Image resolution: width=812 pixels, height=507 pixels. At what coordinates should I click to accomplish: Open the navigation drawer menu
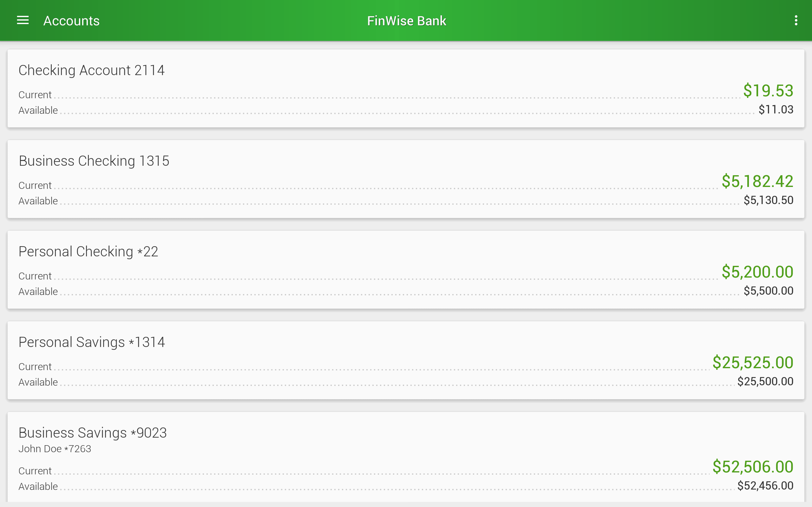point(23,20)
